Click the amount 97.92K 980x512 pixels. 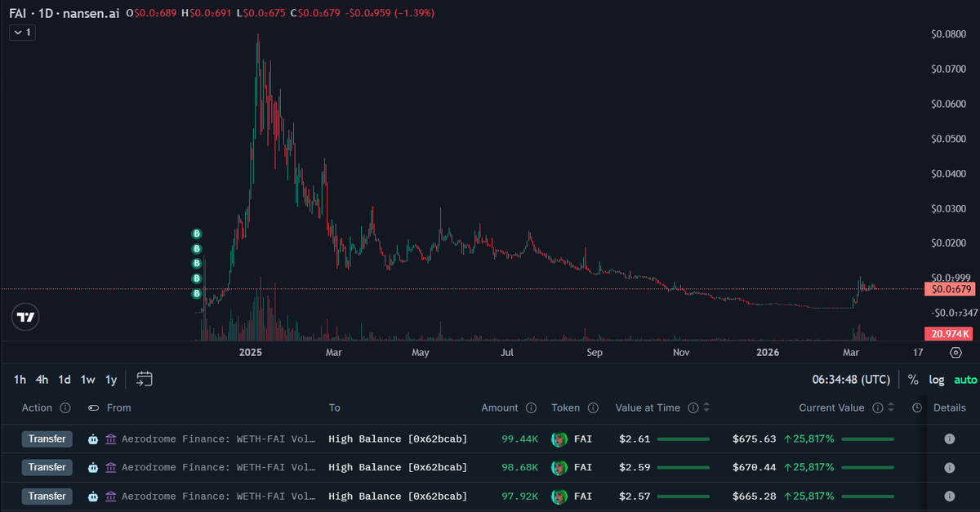point(519,496)
